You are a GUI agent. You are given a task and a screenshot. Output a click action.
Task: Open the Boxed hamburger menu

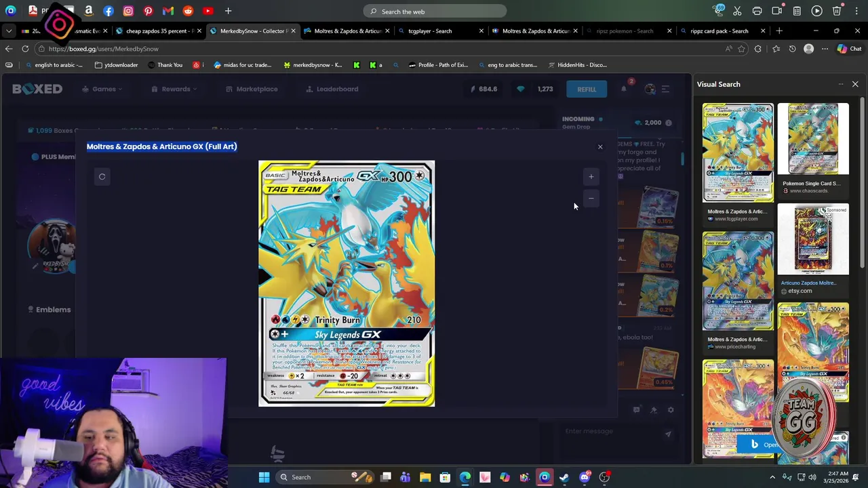point(666,89)
